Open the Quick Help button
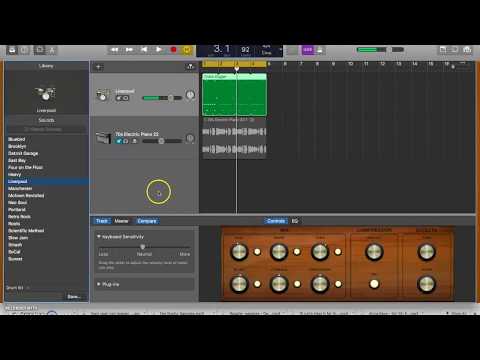This screenshot has width=480, height=360. [x=25, y=50]
